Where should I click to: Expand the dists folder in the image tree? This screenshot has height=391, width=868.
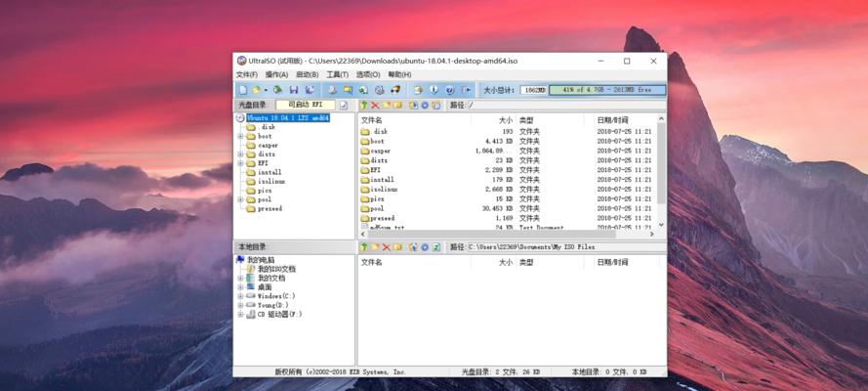pos(240,154)
